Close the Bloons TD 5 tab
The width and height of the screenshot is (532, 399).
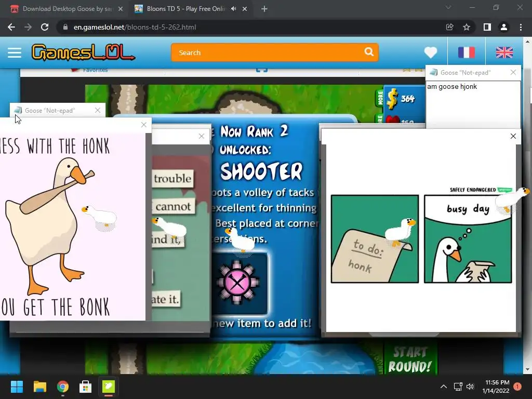[245, 9]
